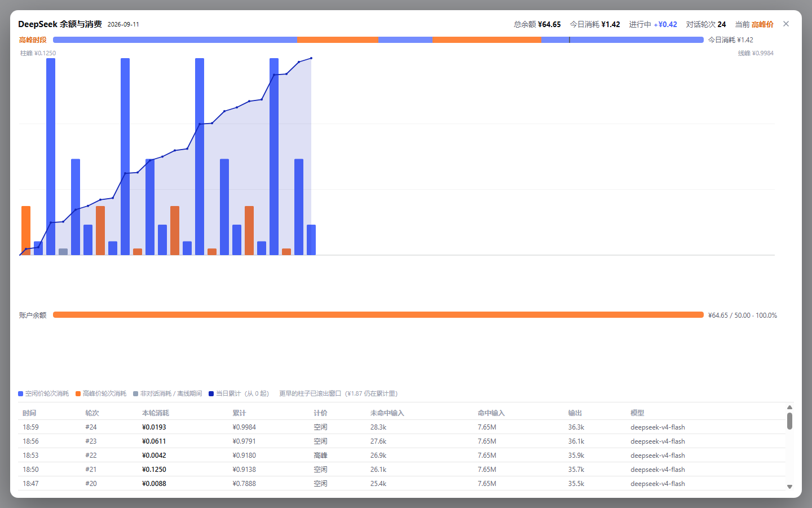Viewport: 812px width, 508px height.
Task: Click the small gray bar in the chart
Action: pos(63,252)
